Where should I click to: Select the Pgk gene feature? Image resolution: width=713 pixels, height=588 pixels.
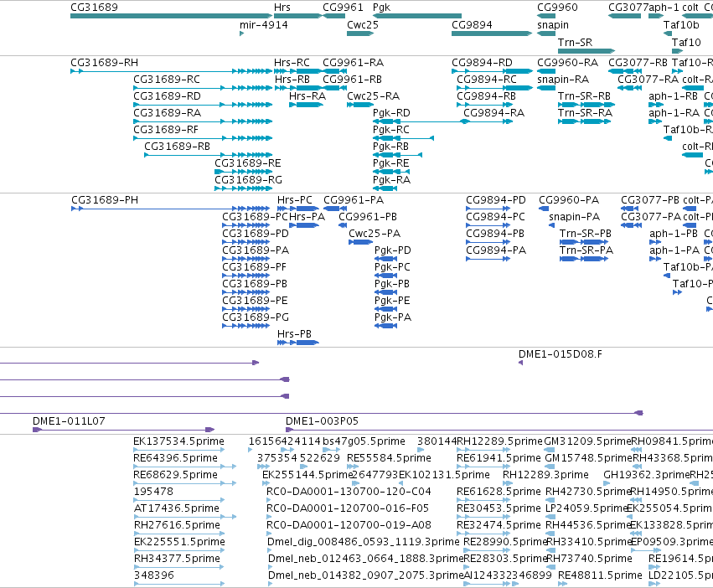417,16
